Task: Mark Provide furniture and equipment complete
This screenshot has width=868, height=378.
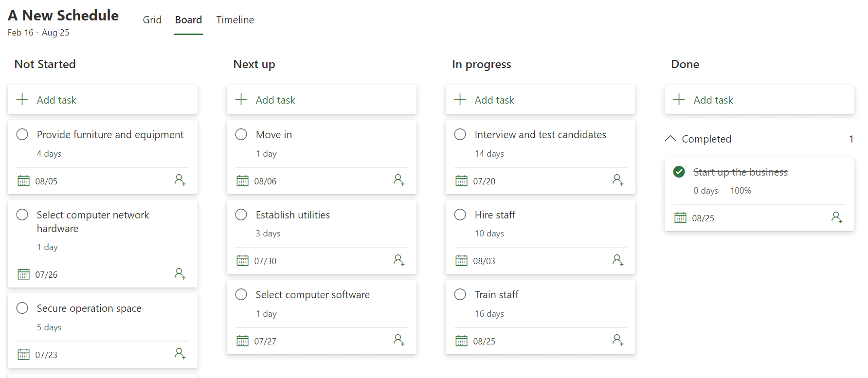Action: point(22,134)
